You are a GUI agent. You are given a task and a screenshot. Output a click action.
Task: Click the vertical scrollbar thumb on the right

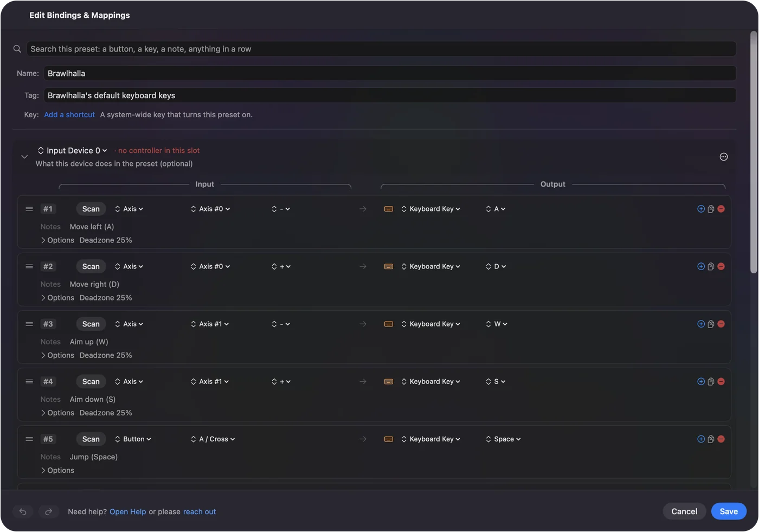pyautogui.click(x=754, y=152)
